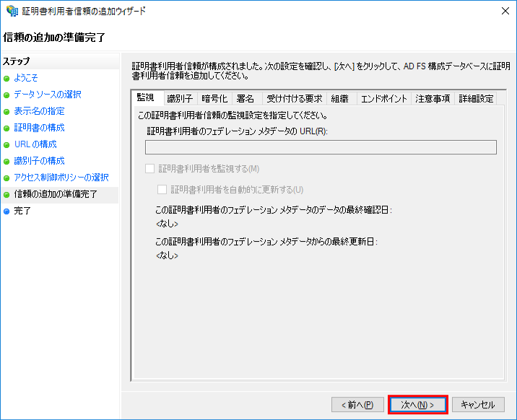Go to データソースの選択 step
Screen dimensions: 517x420
[47, 95]
